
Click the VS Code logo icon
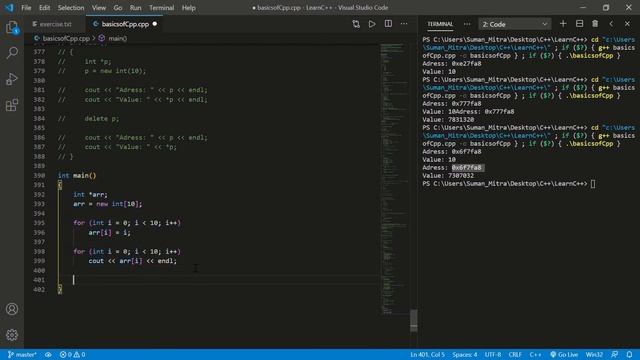tap(9, 8)
